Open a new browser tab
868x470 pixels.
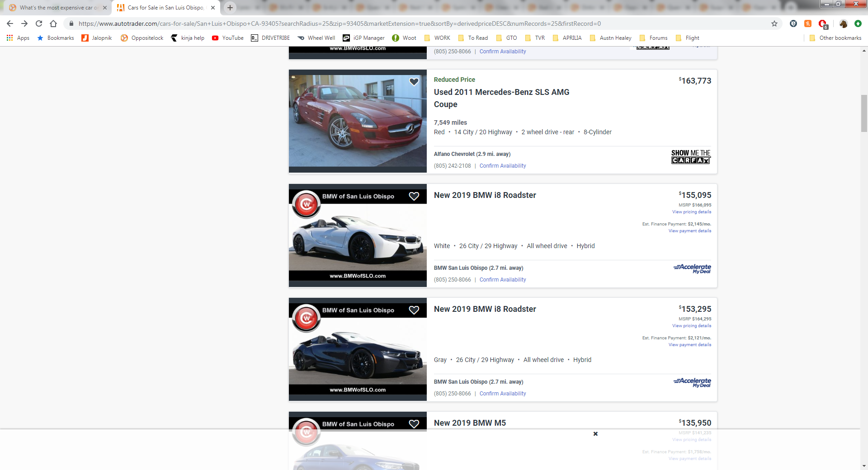click(x=230, y=8)
